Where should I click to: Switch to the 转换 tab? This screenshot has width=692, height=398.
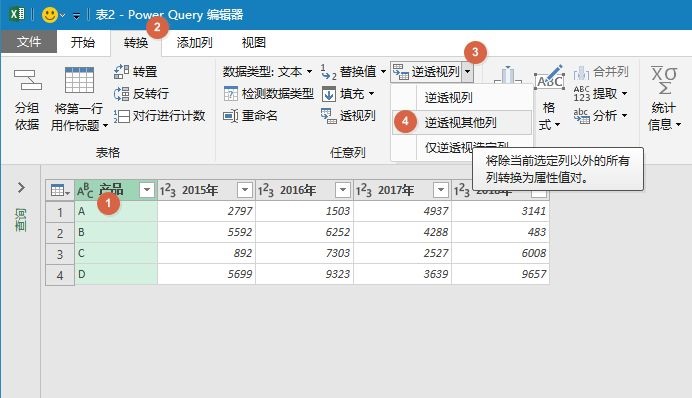(136, 42)
